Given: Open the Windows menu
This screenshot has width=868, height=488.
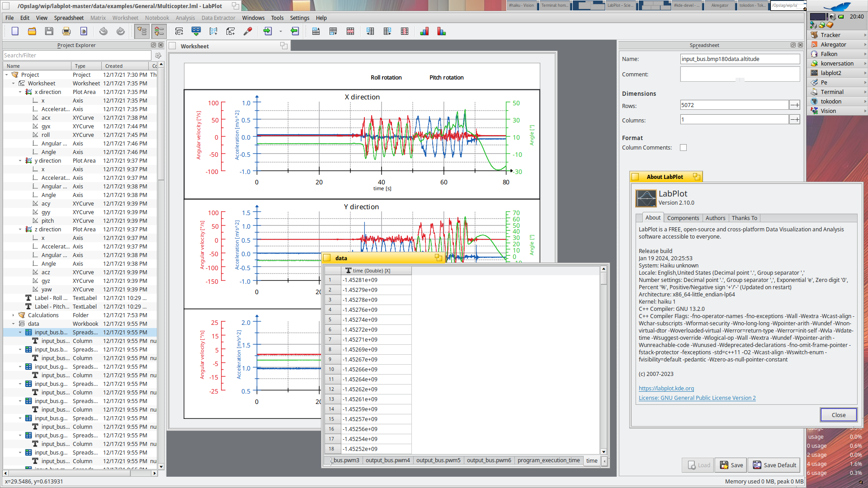Looking at the screenshot, I should pos(253,18).
